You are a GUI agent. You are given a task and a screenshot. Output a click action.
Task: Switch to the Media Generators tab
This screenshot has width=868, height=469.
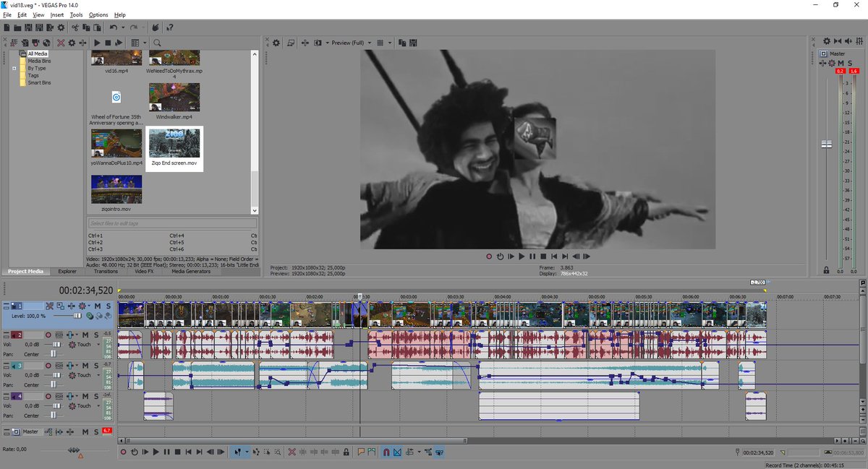[x=191, y=271]
